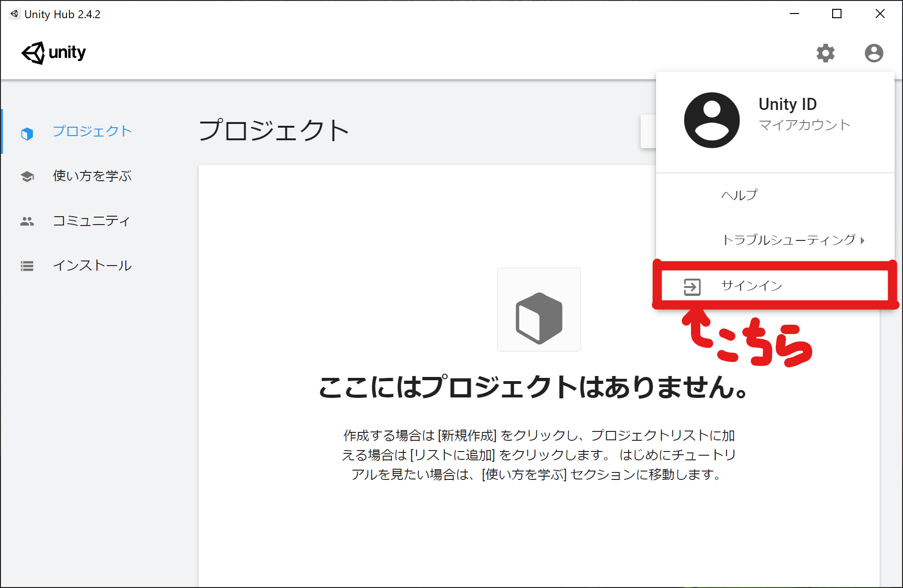
Task: Select マイアカウント under Unity ID
Action: [805, 124]
